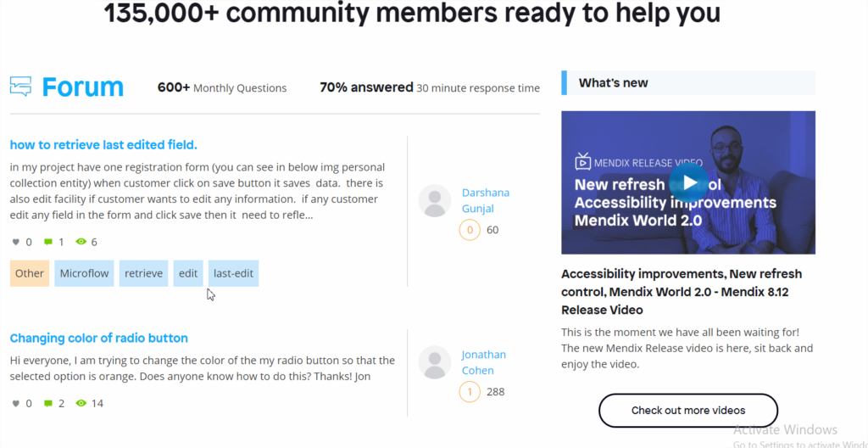The image size is (868, 448).
Task: Select the Microflow tag
Action: click(84, 273)
